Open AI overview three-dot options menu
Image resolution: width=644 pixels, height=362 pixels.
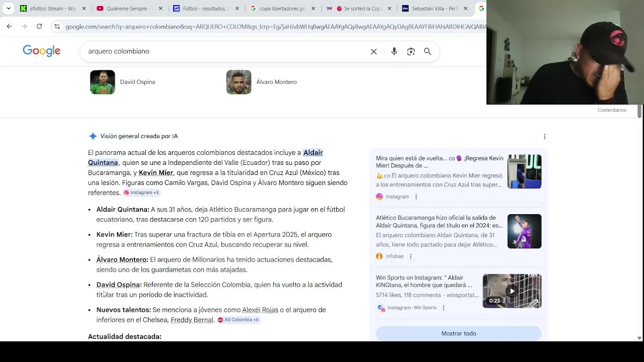[544, 137]
